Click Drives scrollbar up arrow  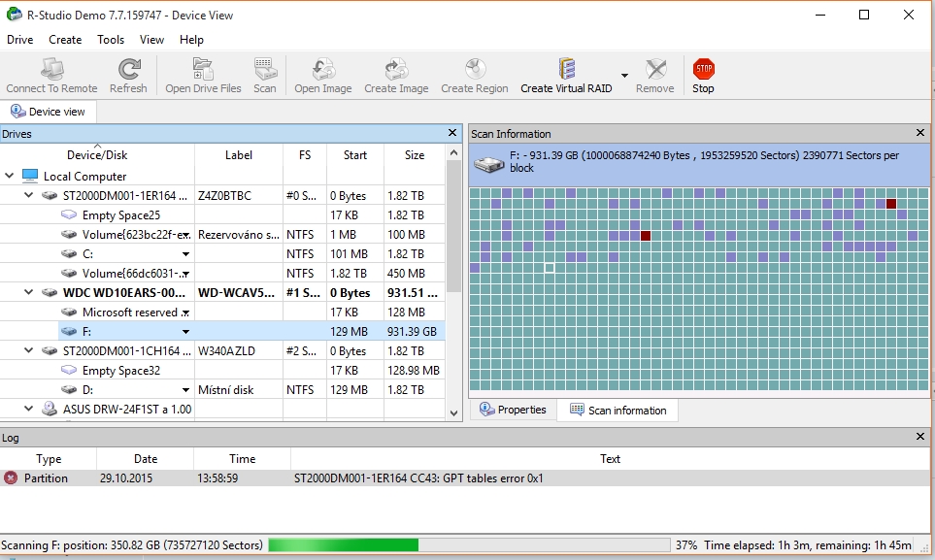click(453, 152)
